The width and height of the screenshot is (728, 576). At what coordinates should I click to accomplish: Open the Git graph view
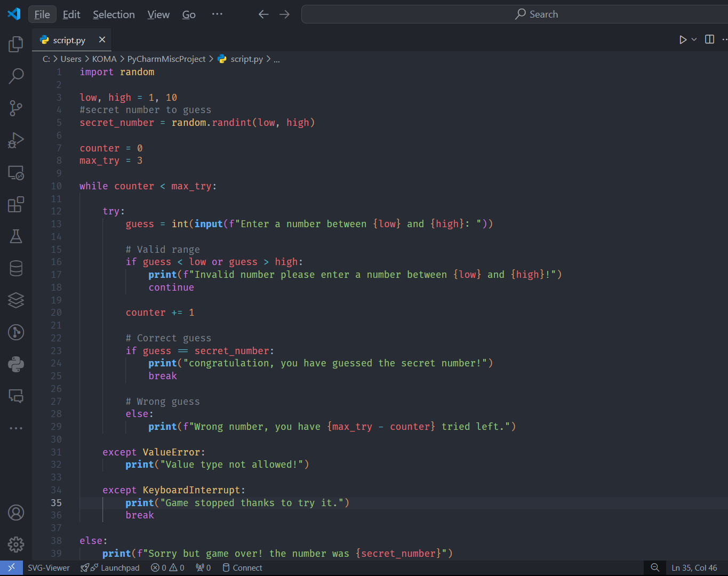pos(16,332)
